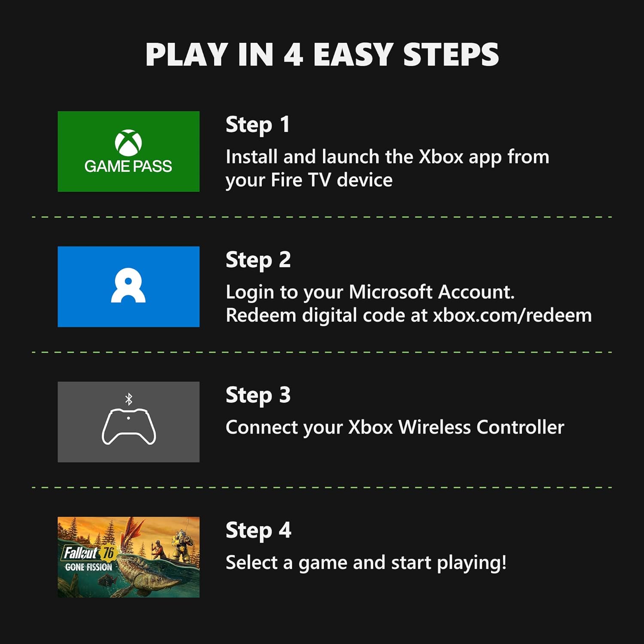Screen dimensions: 644x644
Task: Click the Xbox controller outline icon
Action: 129,427
